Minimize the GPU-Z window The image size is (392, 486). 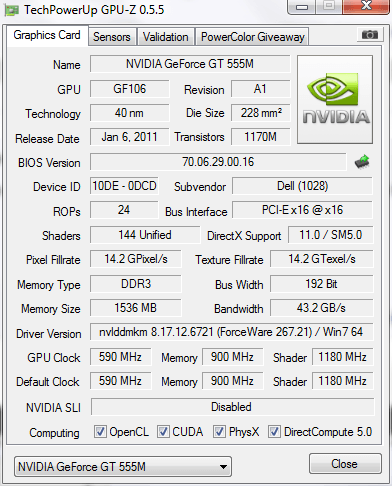click(x=301, y=7)
